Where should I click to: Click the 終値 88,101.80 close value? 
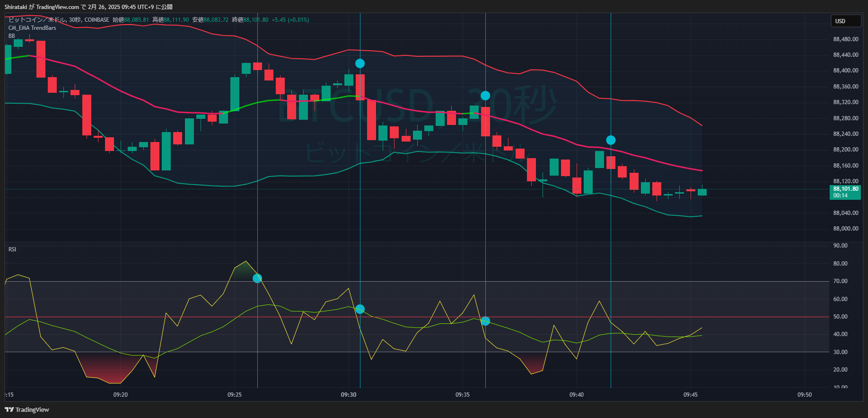(x=250, y=20)
